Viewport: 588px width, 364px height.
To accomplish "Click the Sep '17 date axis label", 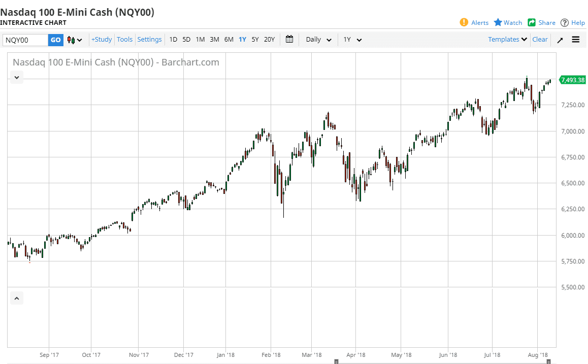I will tap(49, 355).
